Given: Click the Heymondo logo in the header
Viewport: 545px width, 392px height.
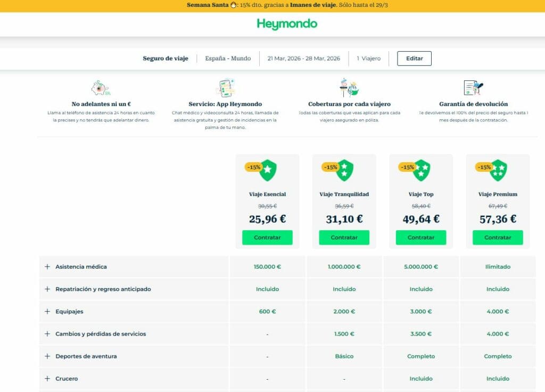Looking at the screenshot, I should (287, 24).
